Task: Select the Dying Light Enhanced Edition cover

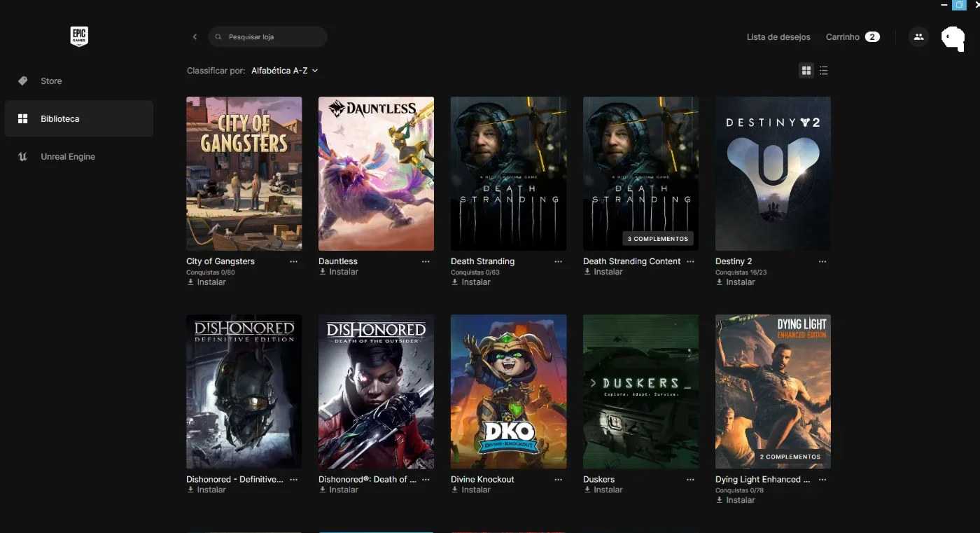Action: pyautogui.click(x=773, y=392)
